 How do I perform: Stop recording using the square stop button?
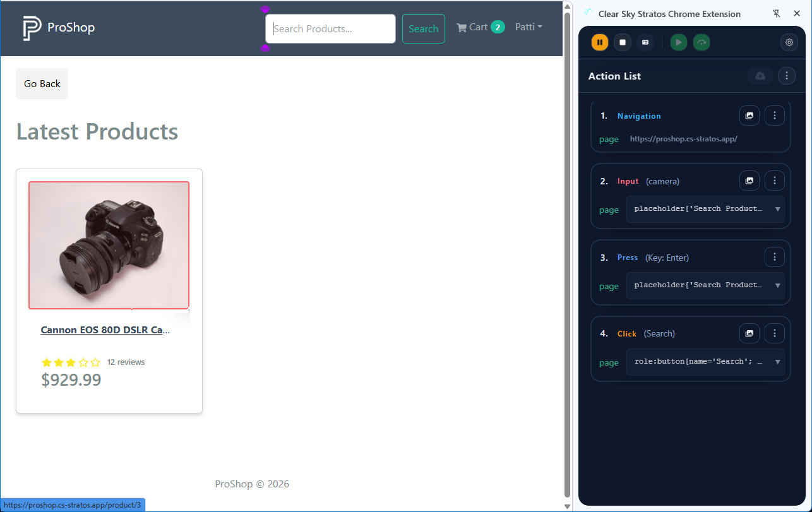click(623, 42)
